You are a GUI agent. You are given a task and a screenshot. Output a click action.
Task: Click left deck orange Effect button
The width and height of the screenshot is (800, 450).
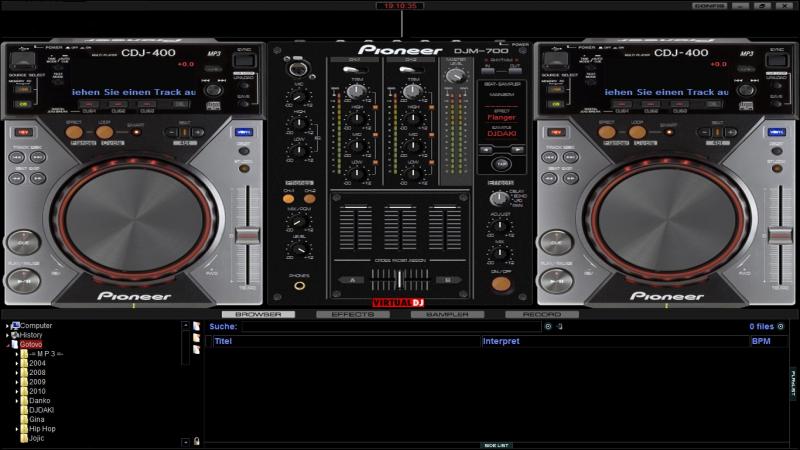click(74, 133)
